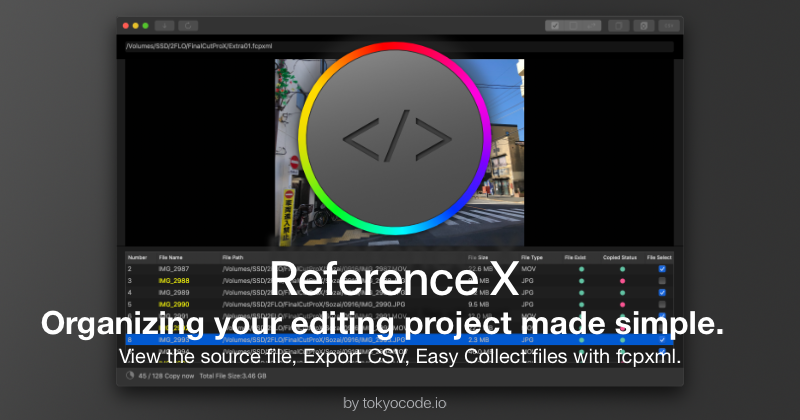800x420 pixels.
Task: Click green File Exist dot in highlighted row 8
Action: [x=581, y=339]
